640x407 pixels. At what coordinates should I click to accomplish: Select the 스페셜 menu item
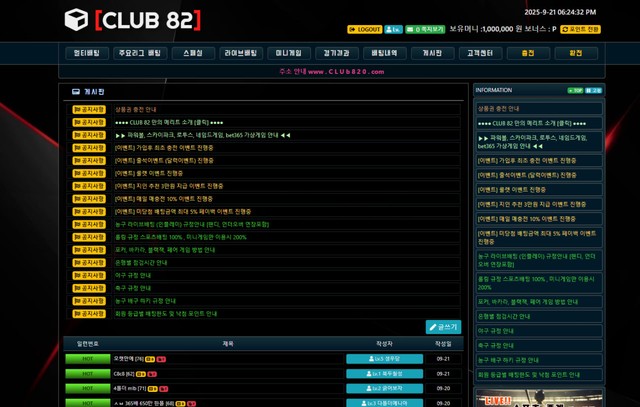click(x=194, y=53)
